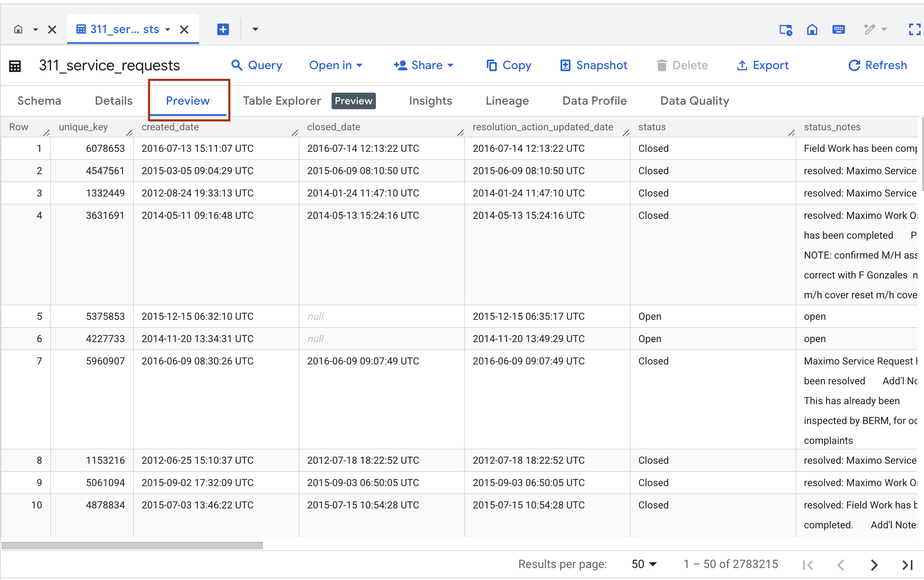Open the Query option
This screenshot has width=924, height=580.
(x=257, y=65)
